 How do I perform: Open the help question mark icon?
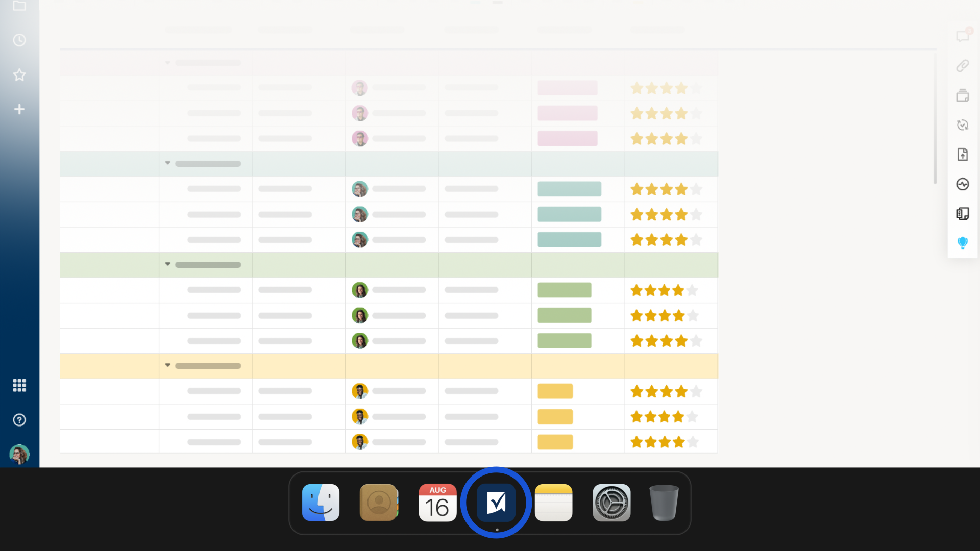click(19, 420)
